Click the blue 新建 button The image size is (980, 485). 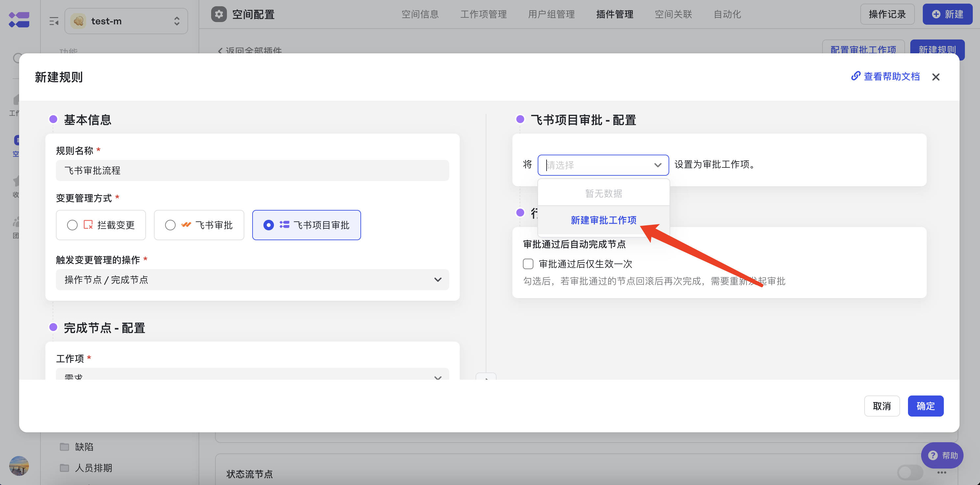click(947, 14)
